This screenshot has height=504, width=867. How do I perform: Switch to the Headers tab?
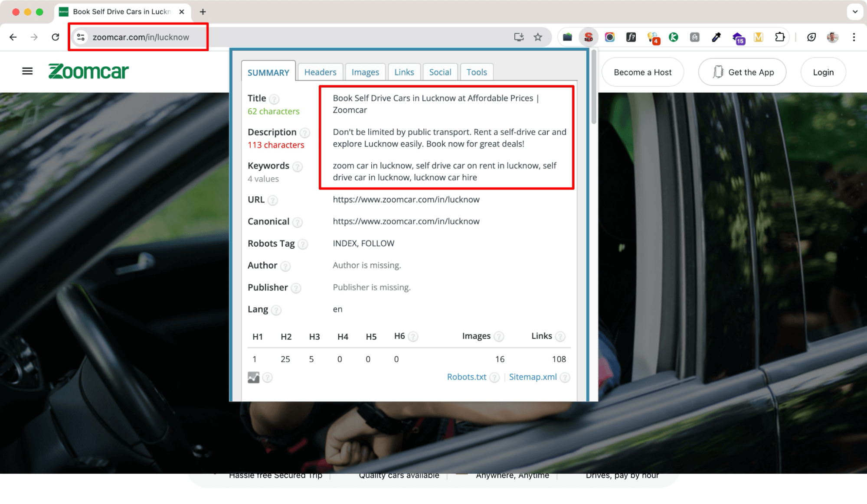pyautogui.click(x=320, y=72)
